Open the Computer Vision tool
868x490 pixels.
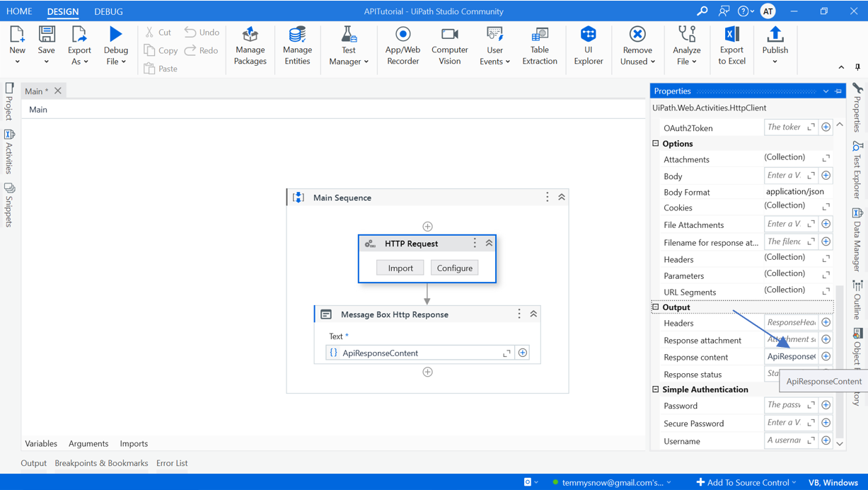coord(449,45)
